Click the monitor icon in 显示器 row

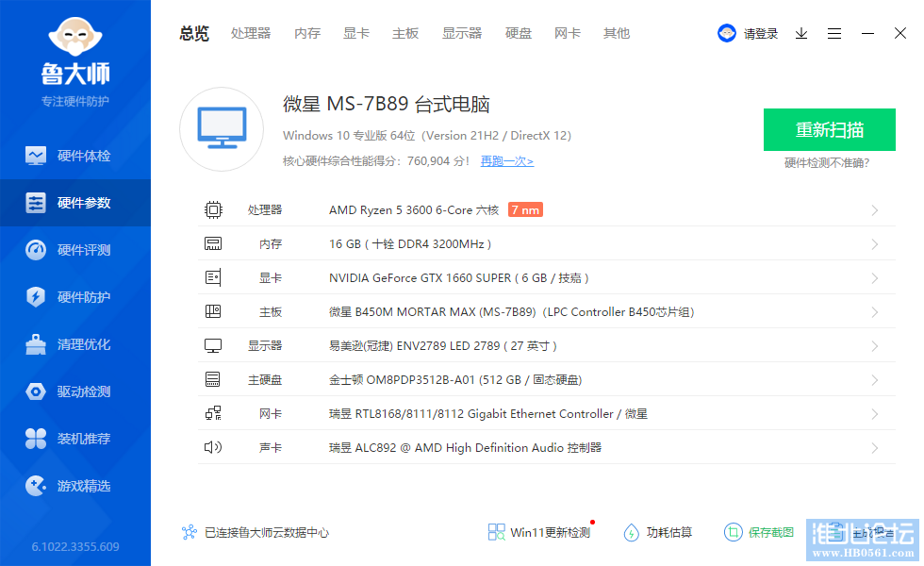[x=213, y=345]
